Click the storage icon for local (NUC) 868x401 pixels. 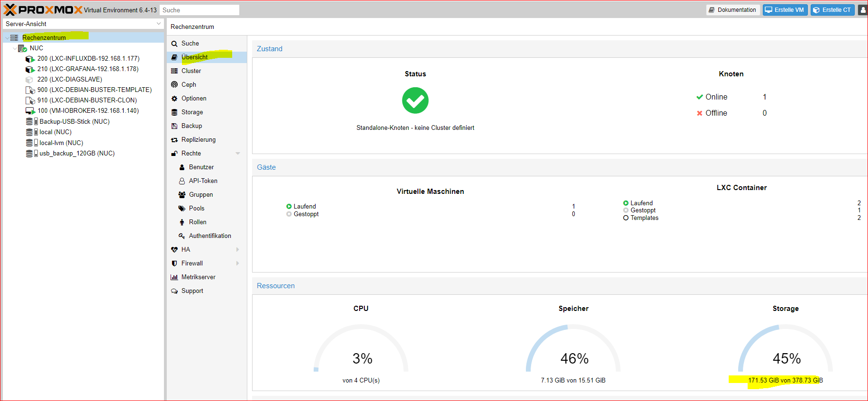32,132
